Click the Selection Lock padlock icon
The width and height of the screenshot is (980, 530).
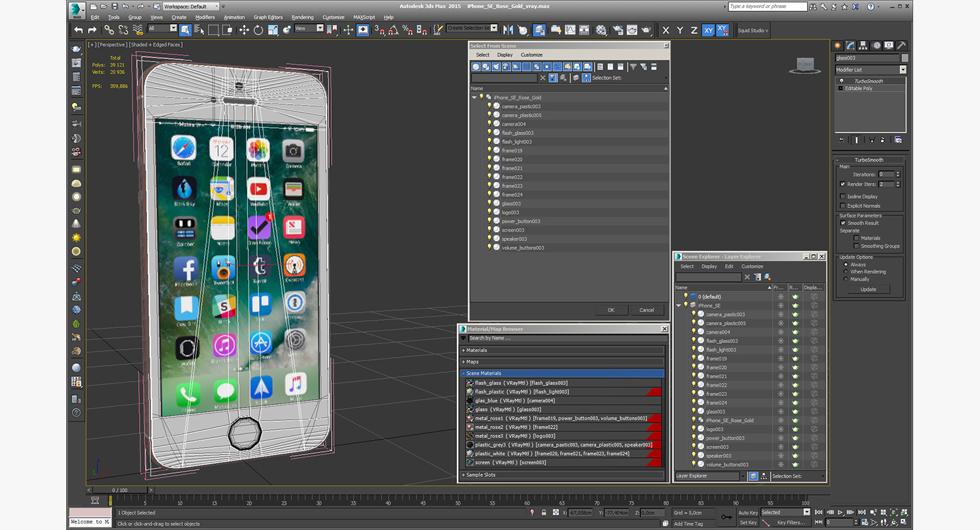tap(544, 513)
